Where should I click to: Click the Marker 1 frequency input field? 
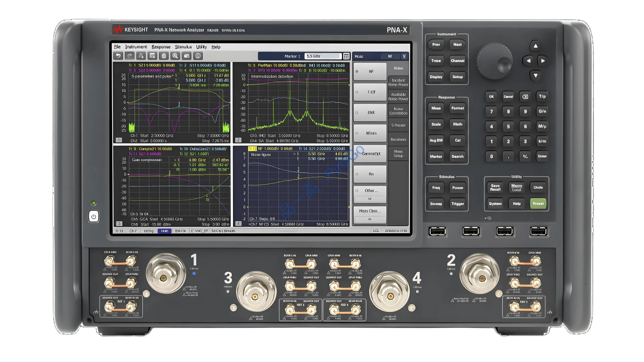click(323, 56)
